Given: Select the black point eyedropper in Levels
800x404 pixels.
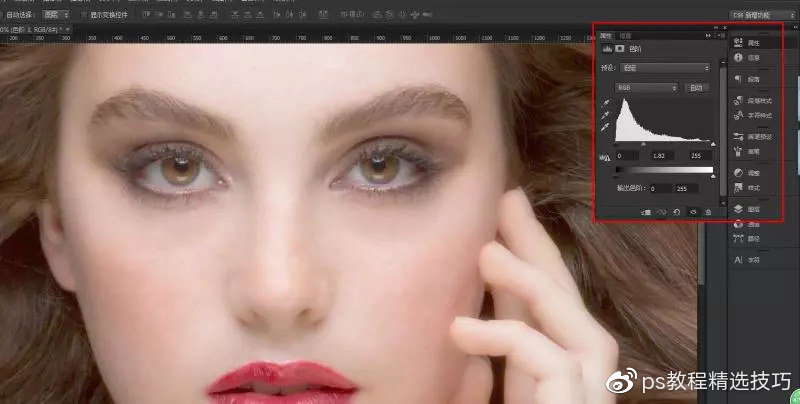Looking at the screenshot, I should [x=605, y=104].
